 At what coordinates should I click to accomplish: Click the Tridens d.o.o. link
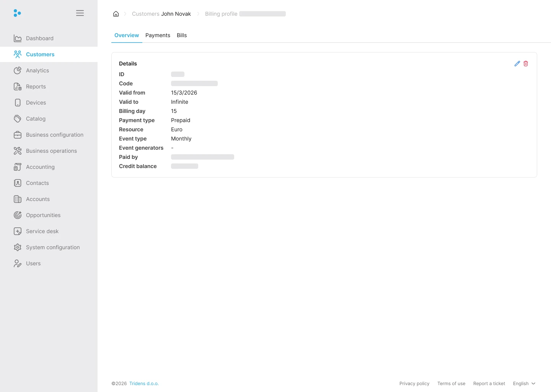(144, 384)
